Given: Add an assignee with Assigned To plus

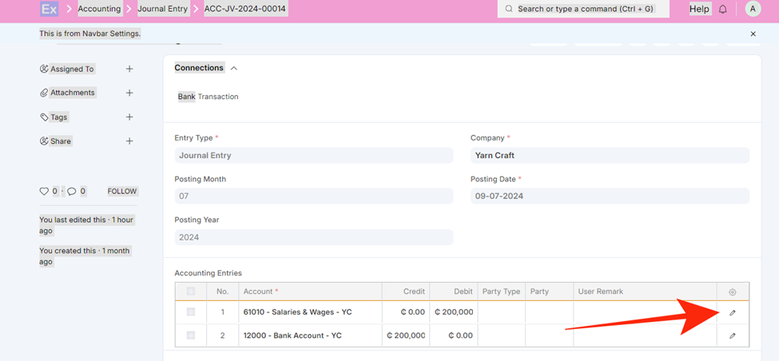Looking at the screenshot, I should click(x=129, y=69).
